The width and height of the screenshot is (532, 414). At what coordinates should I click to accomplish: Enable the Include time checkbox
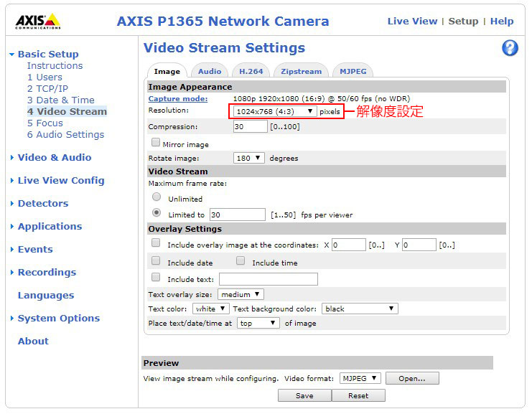[x=241, y=260]
